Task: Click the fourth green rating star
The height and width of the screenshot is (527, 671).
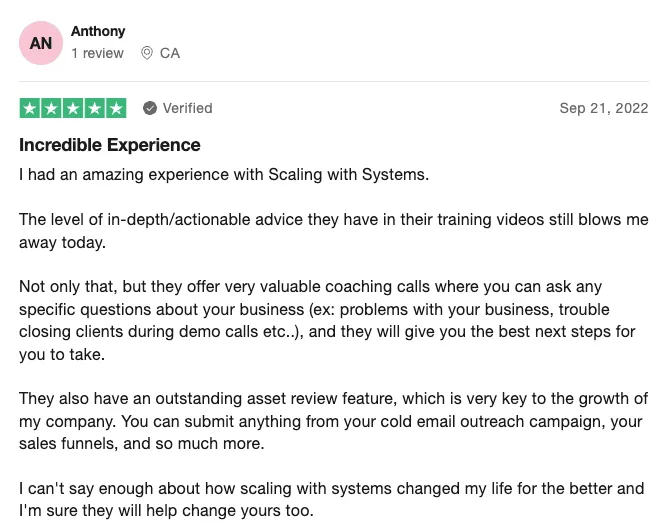Action: click(x=95, y=108)
